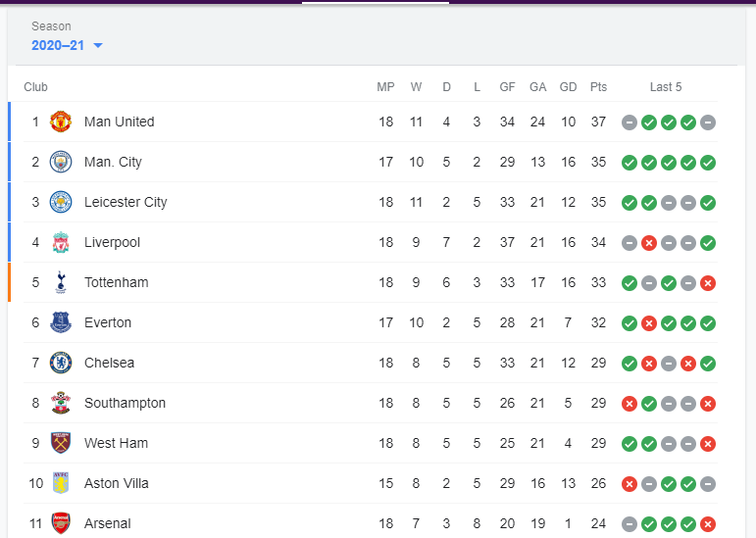Click the GD column header
756x538 pixels.
click(568, 87)
